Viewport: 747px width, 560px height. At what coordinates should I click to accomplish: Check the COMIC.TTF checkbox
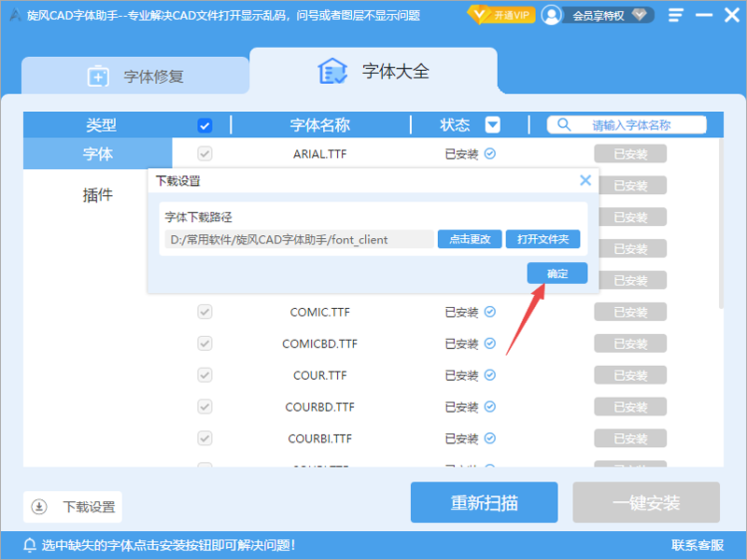coord(204,312)
